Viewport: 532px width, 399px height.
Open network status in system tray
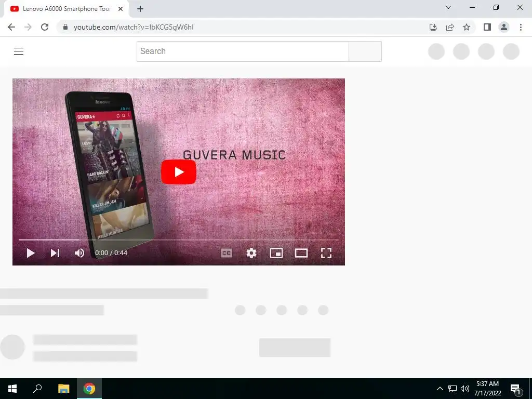[x=453, y=389]
